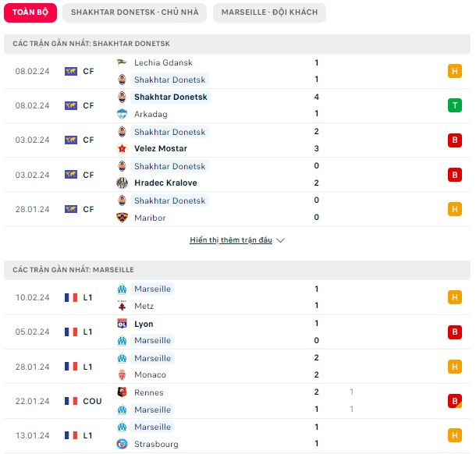Select the Toàn bộ tab

[x=30, y=12]
